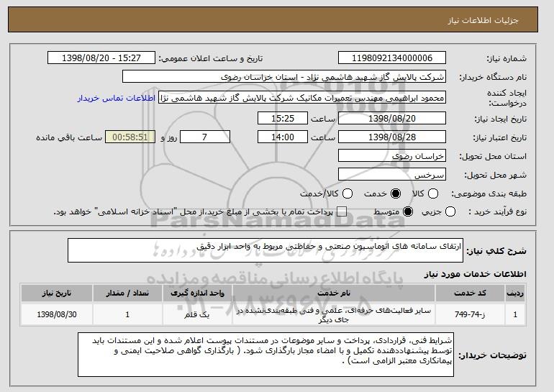Click the delivery province field خراسان رضوی
Screen dimensions: 554x392
point(392,156)
